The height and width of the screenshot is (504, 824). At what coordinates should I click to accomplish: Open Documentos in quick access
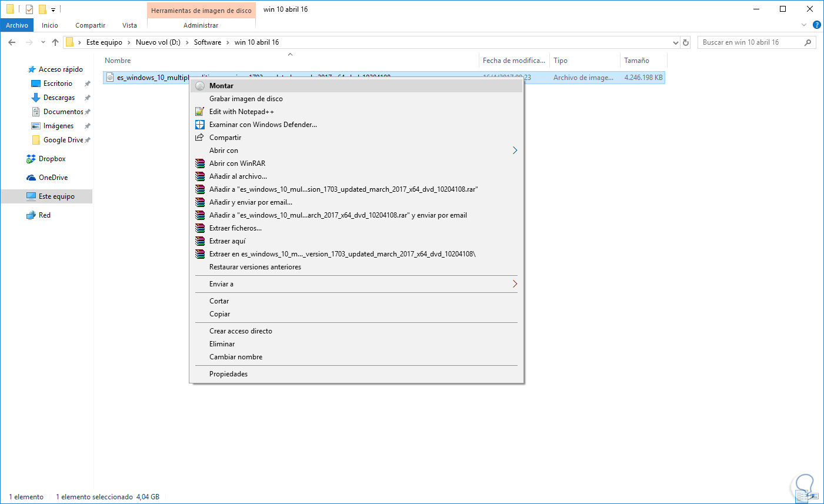[63, 112]
